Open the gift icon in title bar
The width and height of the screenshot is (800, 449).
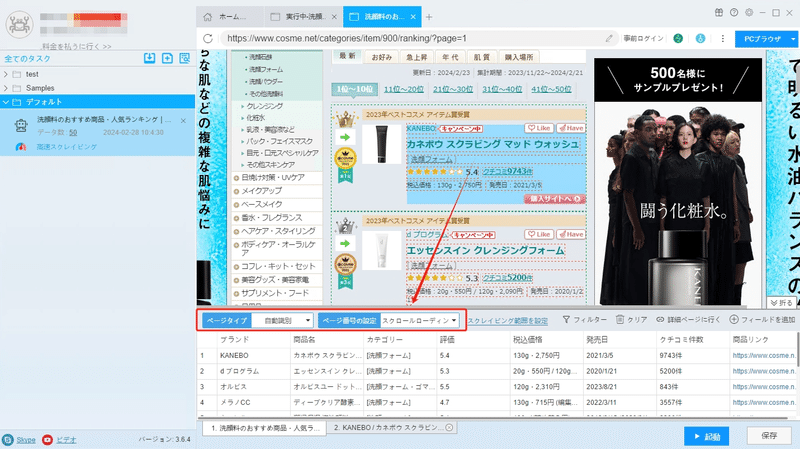(x=718, y=13)
